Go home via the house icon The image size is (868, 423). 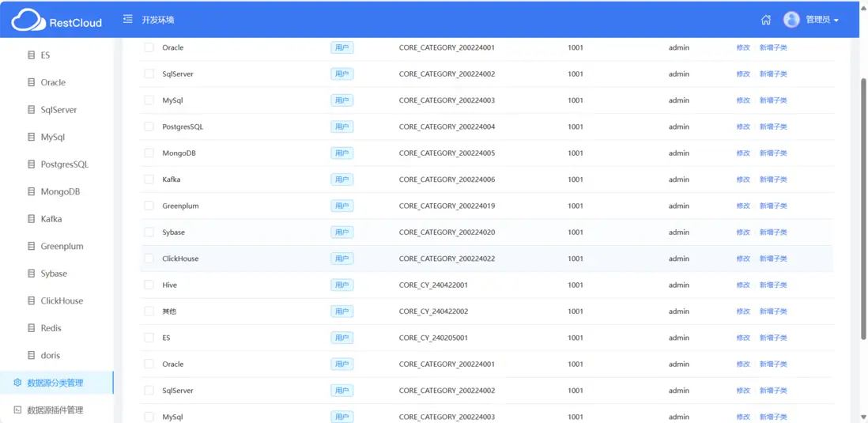(766, 20)
